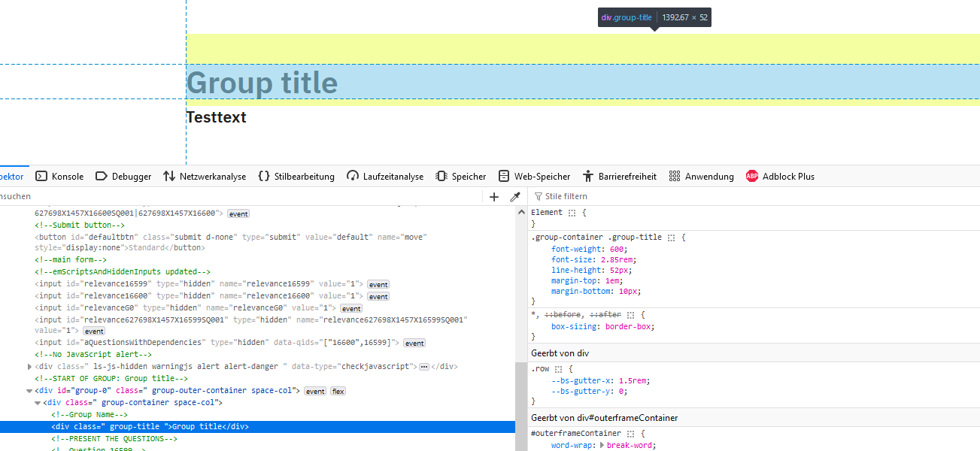Pick an element color with eyedropper
The image size is (980, 451).
click(515, 197)
